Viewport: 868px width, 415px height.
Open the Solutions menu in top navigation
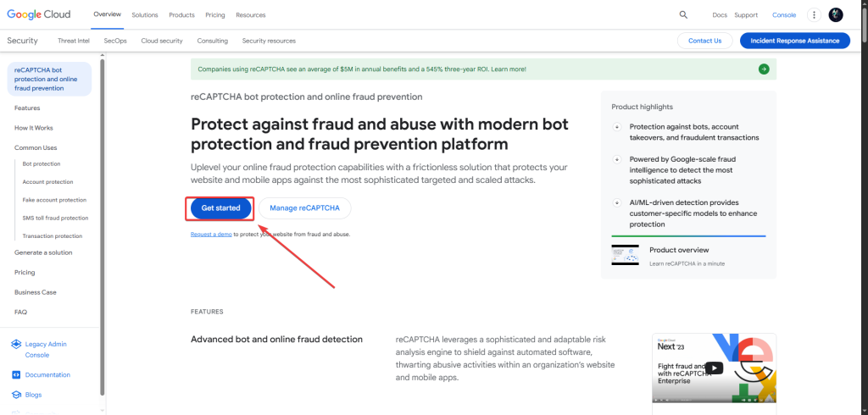145,15
